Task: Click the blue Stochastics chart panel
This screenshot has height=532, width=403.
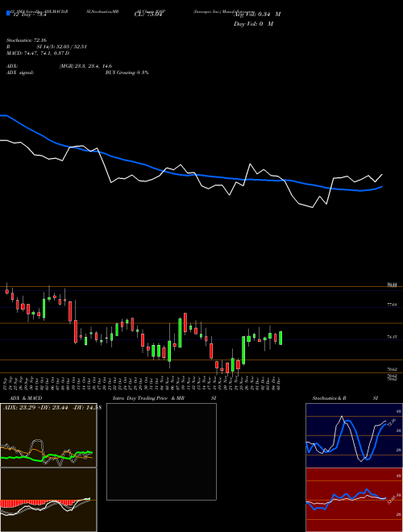Action: coord(354,435)
